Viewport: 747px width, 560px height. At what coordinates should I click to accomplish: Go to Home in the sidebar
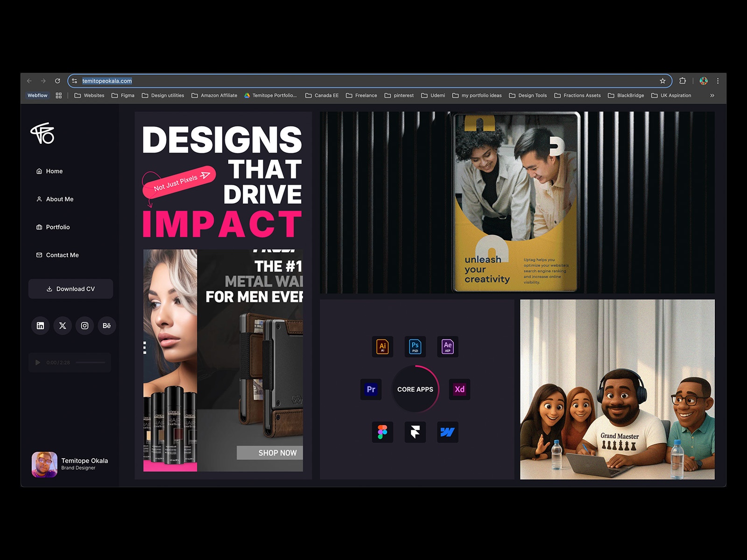click(49, 171)
